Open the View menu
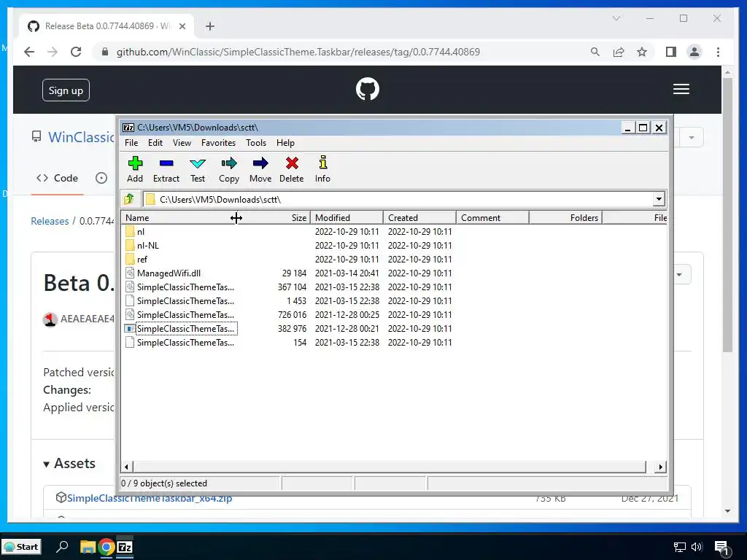The image size is (747, 560). 182,143
